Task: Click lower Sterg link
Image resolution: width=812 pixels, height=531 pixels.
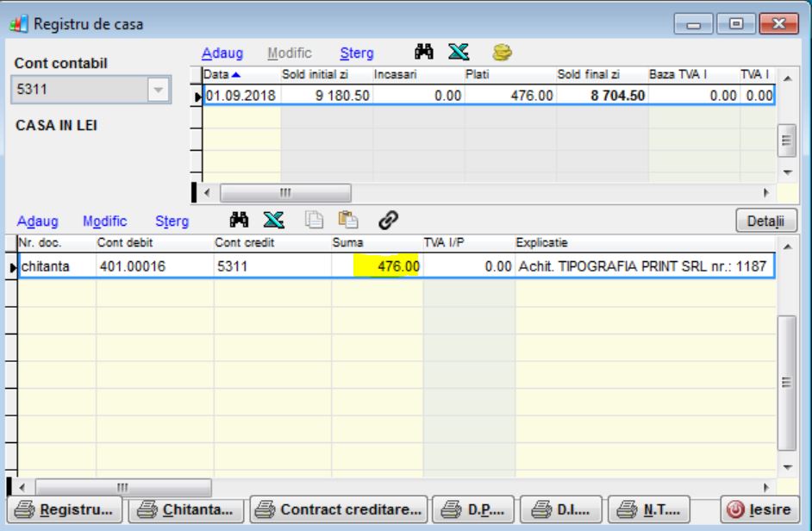Action: (172, 222)
